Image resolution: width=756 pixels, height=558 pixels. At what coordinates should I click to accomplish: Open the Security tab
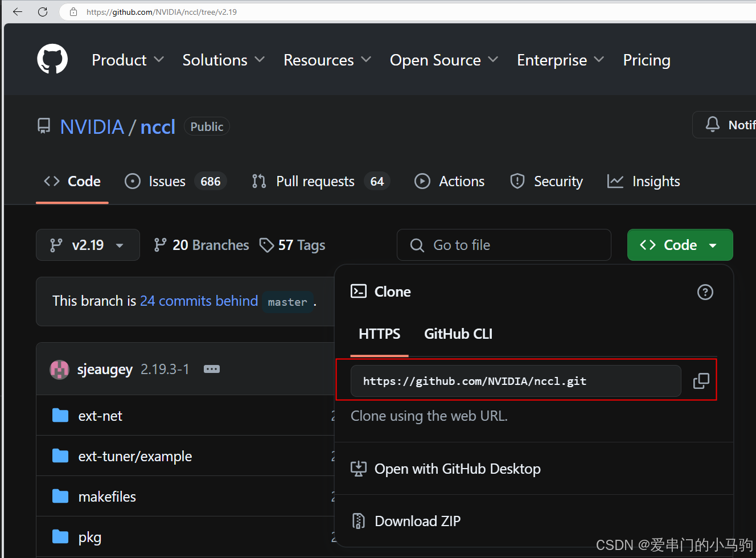(x=547, y=181)
